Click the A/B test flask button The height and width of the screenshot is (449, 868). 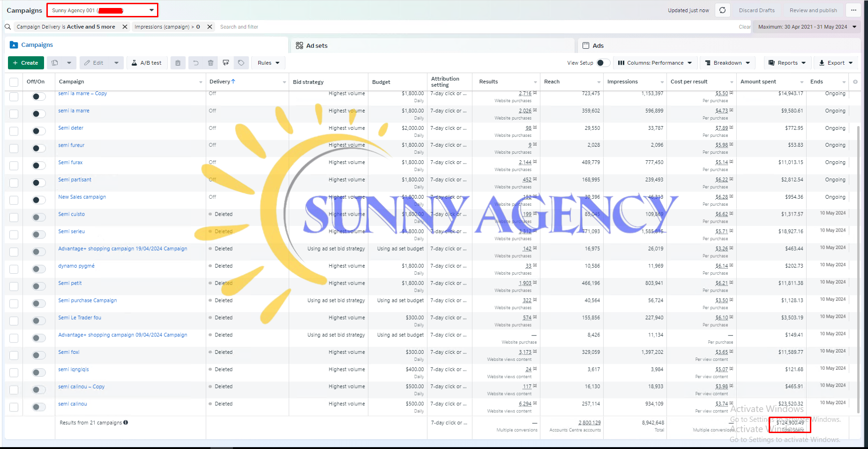tap(147, 63)
